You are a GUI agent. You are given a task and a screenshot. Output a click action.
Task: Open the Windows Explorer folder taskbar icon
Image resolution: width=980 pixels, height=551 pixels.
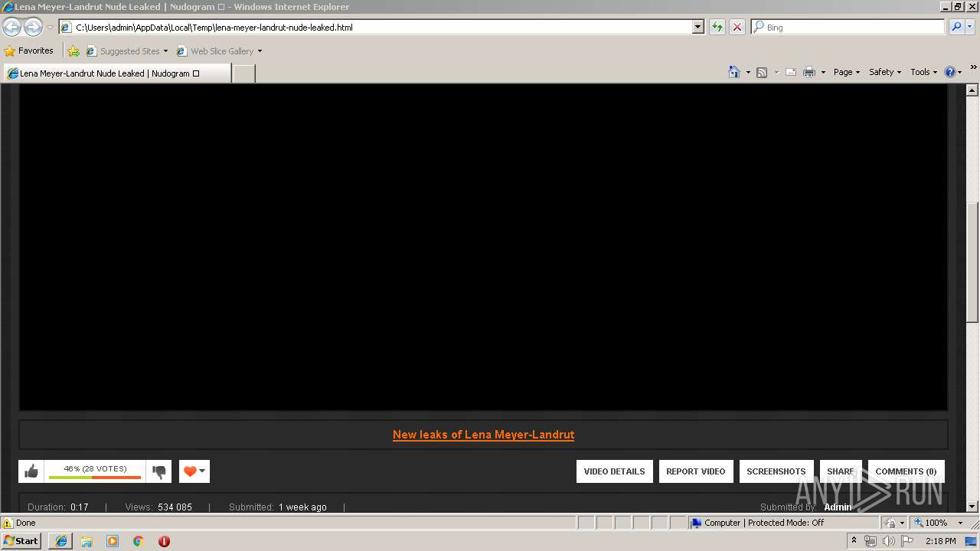[x=87, y=541]
